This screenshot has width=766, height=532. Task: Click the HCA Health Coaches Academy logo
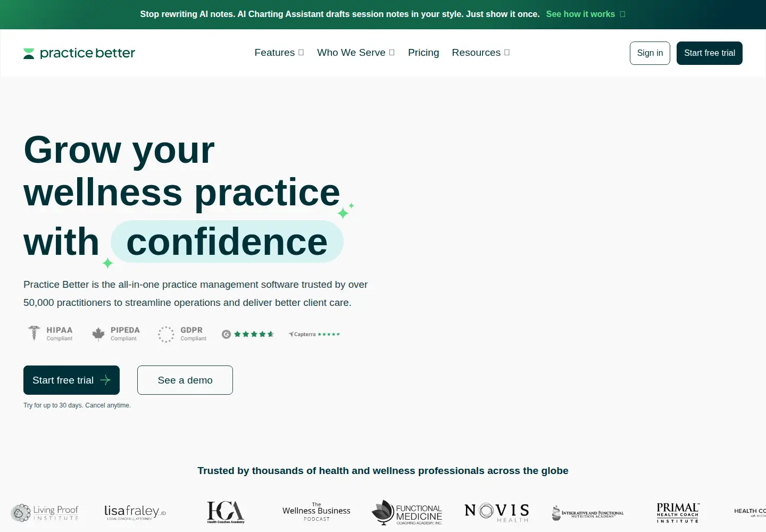(x=226, y=512)
